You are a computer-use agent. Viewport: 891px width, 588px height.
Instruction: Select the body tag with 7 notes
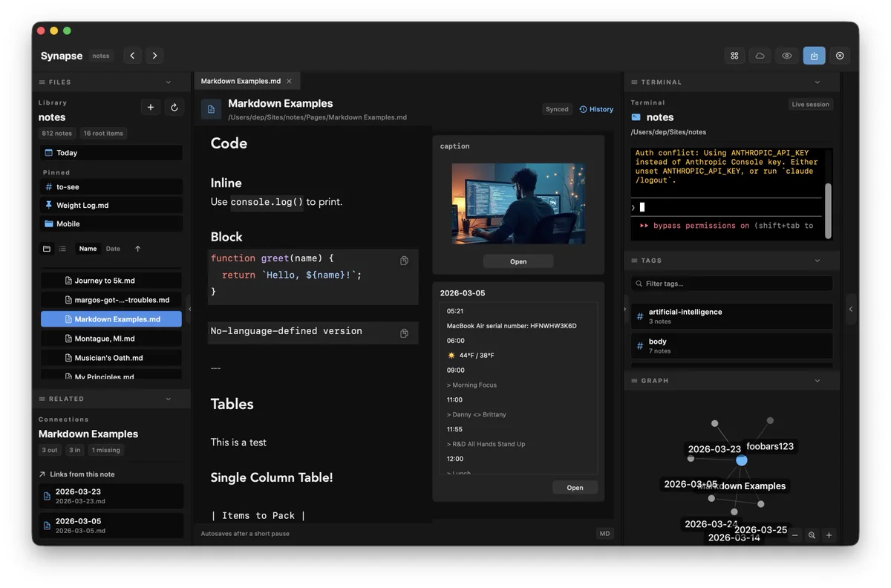(x=732, y=346)
